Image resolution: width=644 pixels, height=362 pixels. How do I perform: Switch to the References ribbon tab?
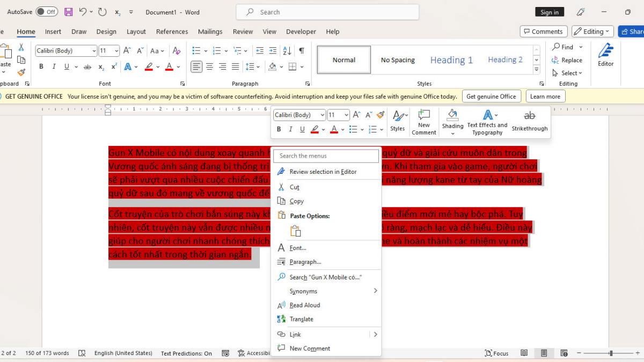(172, 32)
